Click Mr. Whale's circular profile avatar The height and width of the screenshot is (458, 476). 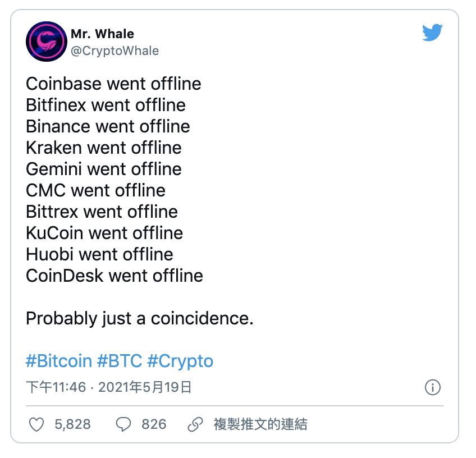point(47,42)
